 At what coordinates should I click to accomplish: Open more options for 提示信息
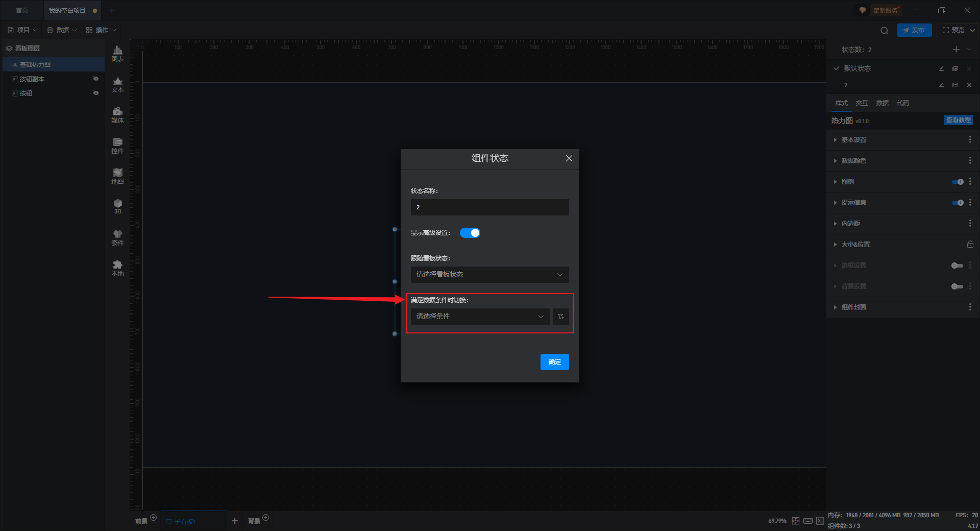coord(970,202)
